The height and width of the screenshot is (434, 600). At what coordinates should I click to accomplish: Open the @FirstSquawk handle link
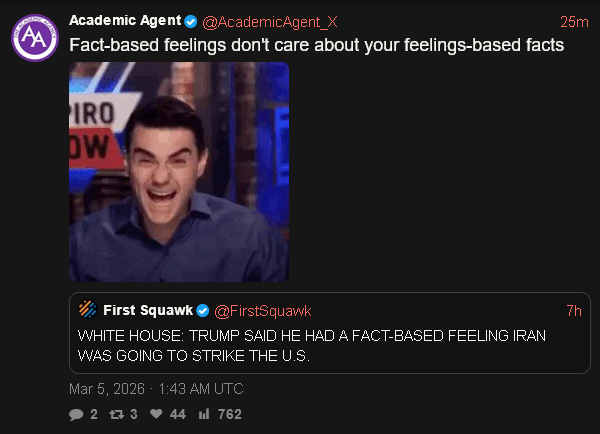(263, 311)
